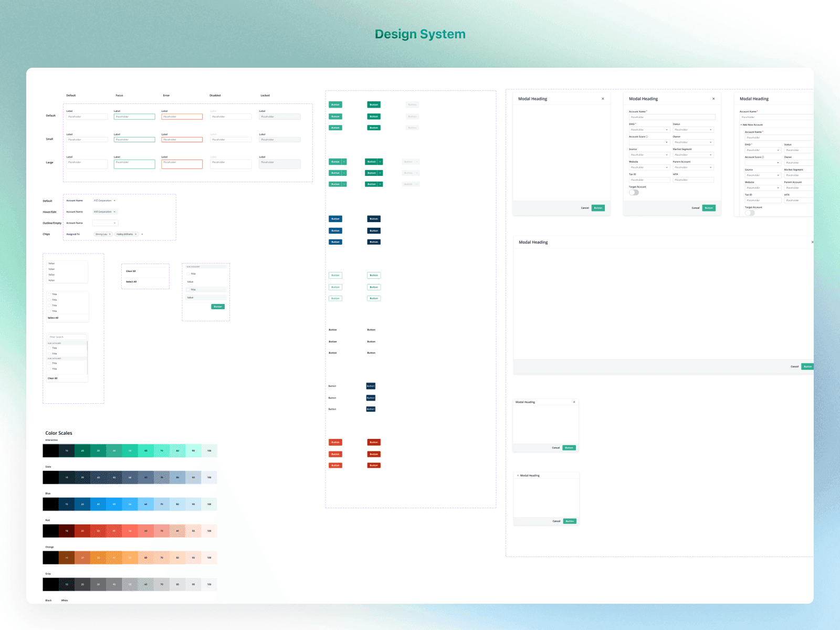
Task: Click Cancel in the large wide modal
Action: point(795,366)
